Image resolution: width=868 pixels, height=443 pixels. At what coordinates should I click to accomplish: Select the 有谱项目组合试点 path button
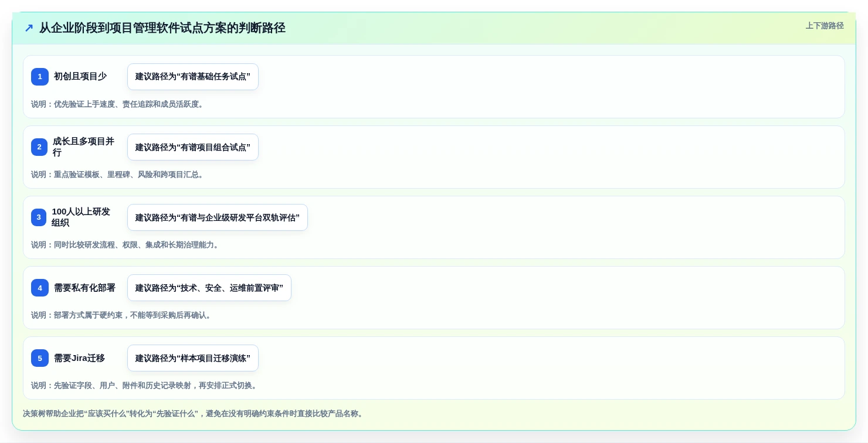tap(193, 147)
